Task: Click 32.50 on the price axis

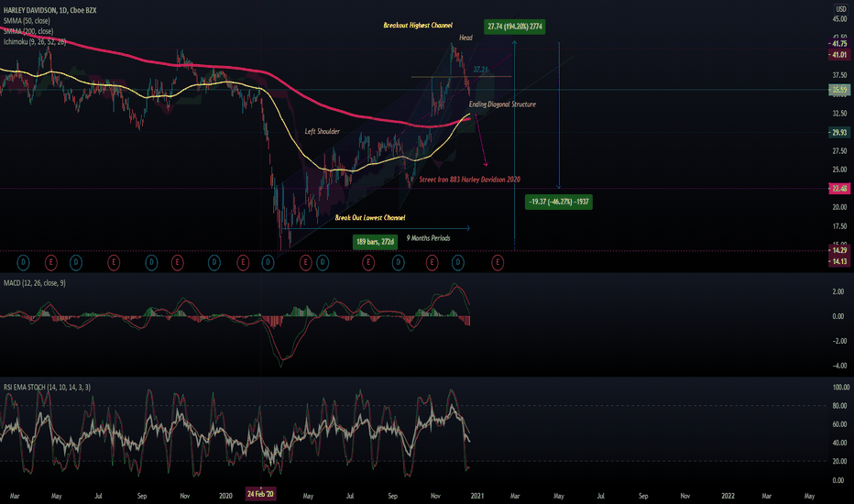Action: pyautogui.click(x=840, y=114)
